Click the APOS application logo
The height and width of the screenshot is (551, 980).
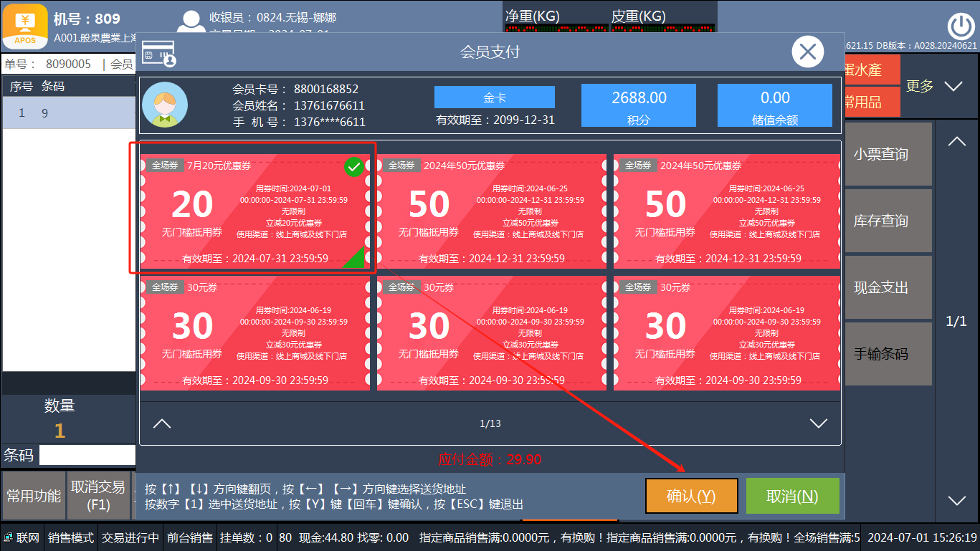click(26, 25)
